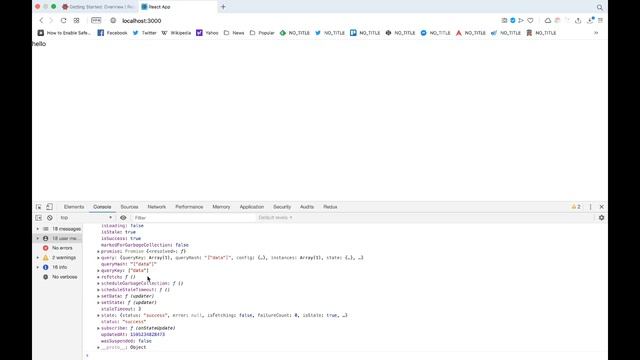640x360 pixels.
Task: Expand the setData function entry
Action: click(98, 296)
